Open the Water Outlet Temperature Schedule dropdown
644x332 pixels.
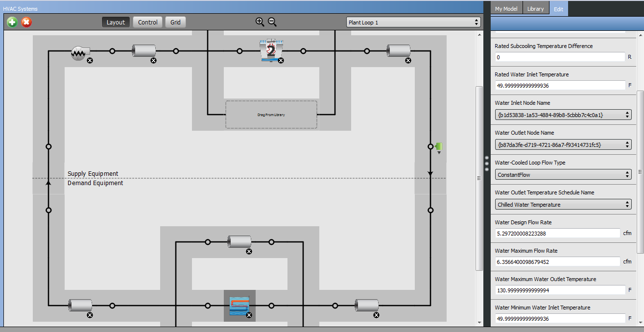(x=563, y=204)
